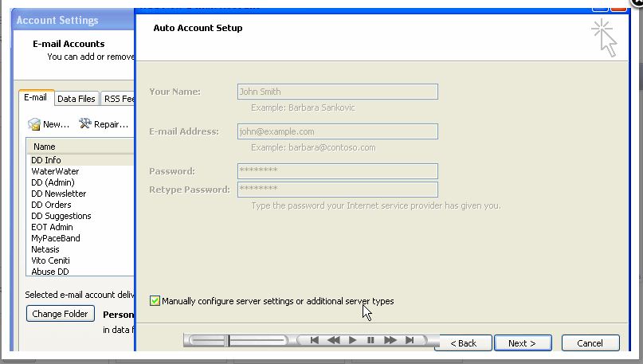Viewport: 643px width, 364px height.
Task: Select the MyPaceBand account
Action: pyautogui.click(x=80, y=238)
